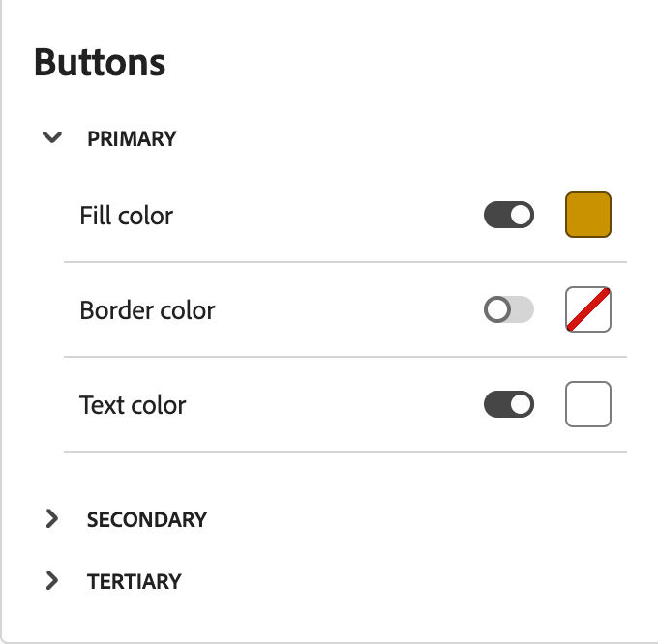Open the empty Border color swatch
658x644 pixels.
click(588, 310)
